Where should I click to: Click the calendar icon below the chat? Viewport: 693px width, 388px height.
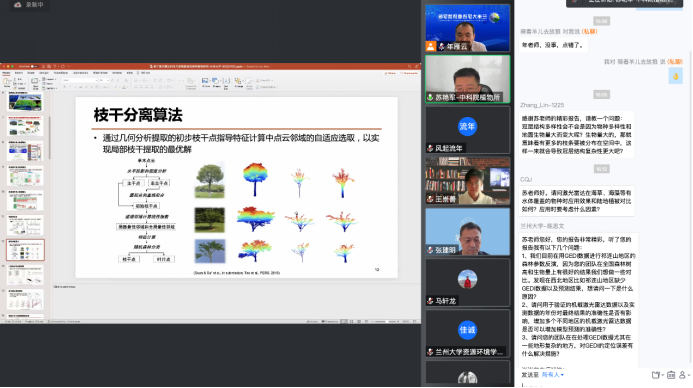click(670, 375)
